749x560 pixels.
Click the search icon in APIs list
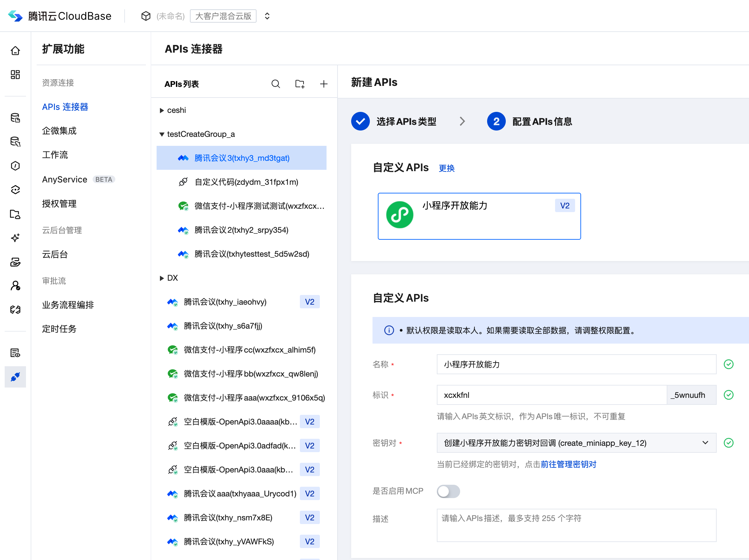[276, 84]
